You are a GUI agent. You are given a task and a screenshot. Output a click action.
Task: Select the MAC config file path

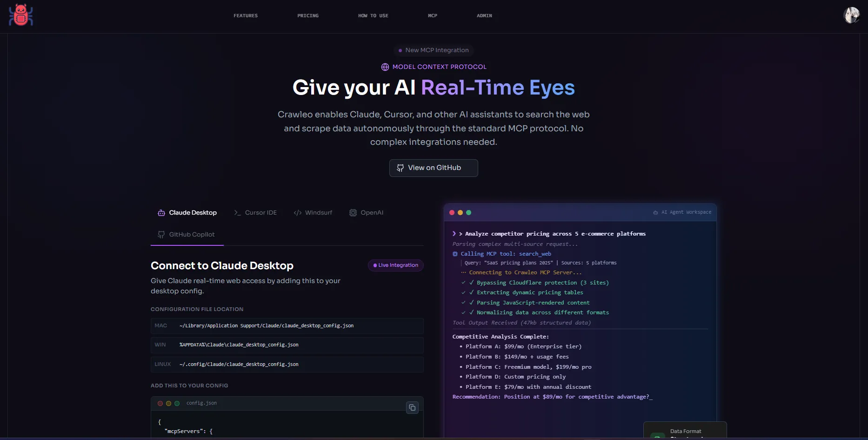coord(266,326)
